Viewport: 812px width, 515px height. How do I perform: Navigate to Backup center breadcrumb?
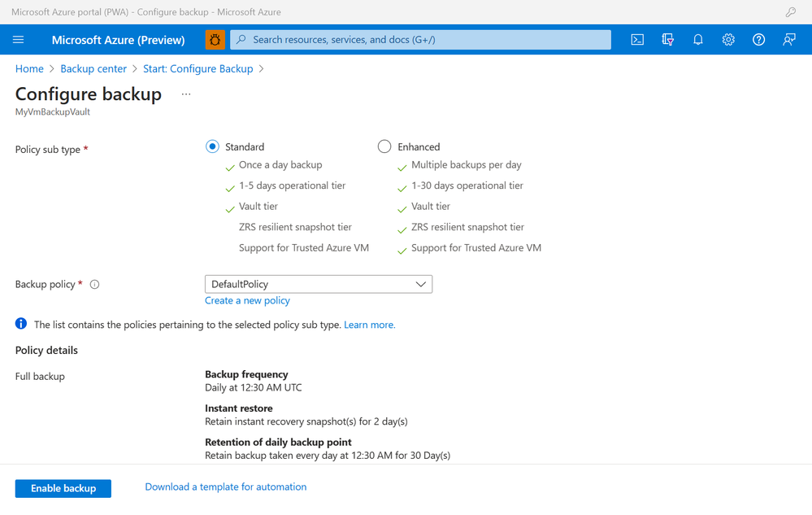coord(93,68)
